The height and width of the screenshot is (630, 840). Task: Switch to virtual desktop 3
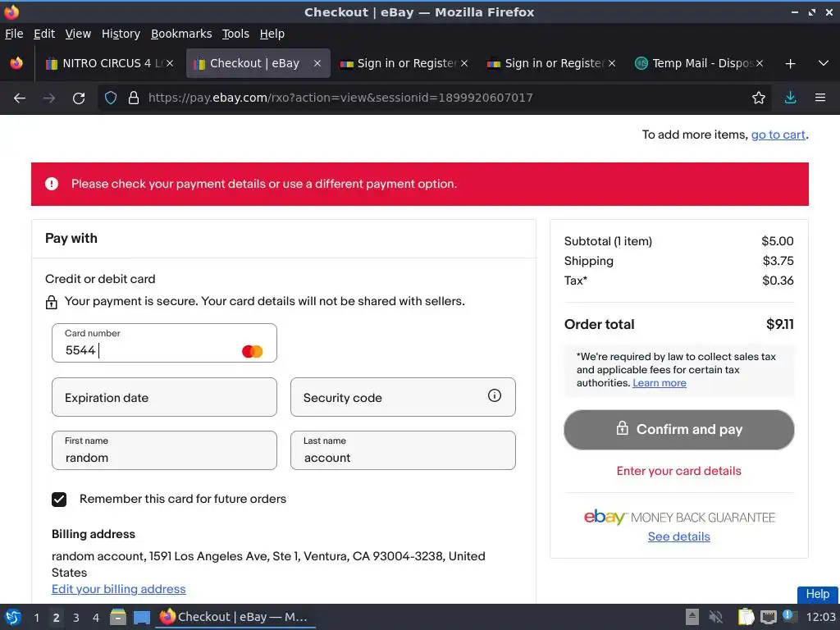[76, 618]
